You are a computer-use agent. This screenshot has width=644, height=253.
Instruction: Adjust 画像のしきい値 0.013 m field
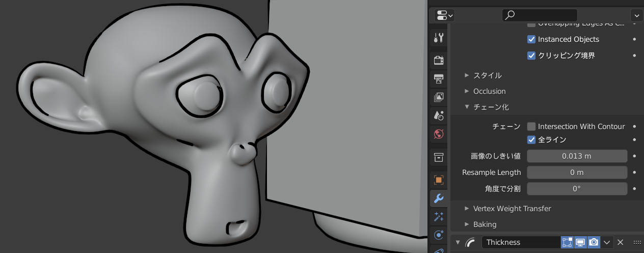[x=577, y=156]
